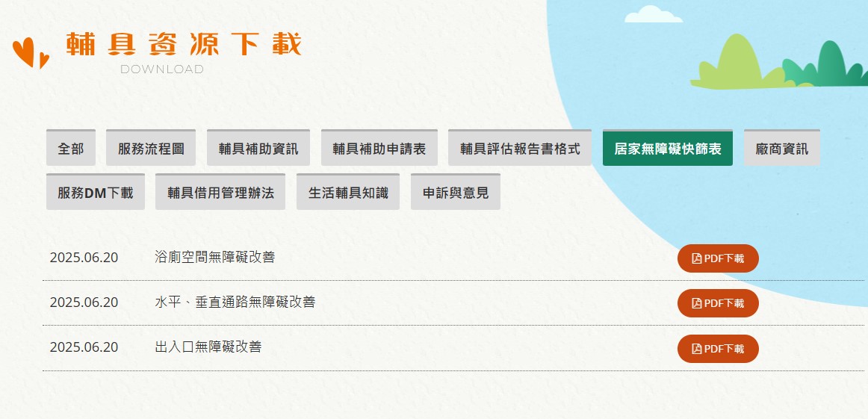Switch to the 服務DM下載 tab
This screenshot has height=419, width=868.
[x=95, y=192]
